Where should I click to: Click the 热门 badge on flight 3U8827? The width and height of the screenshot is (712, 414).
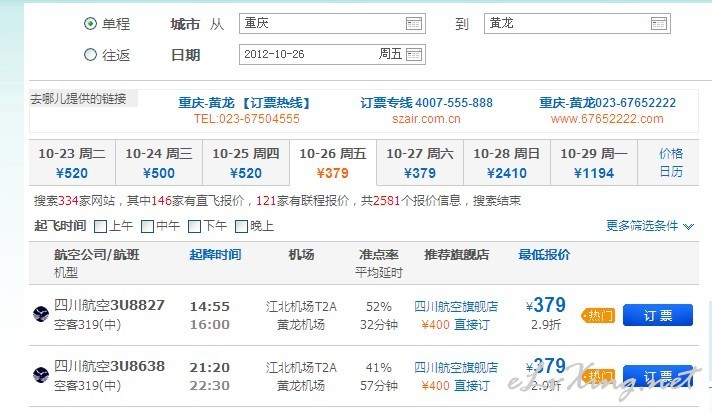tap(598, 315)
